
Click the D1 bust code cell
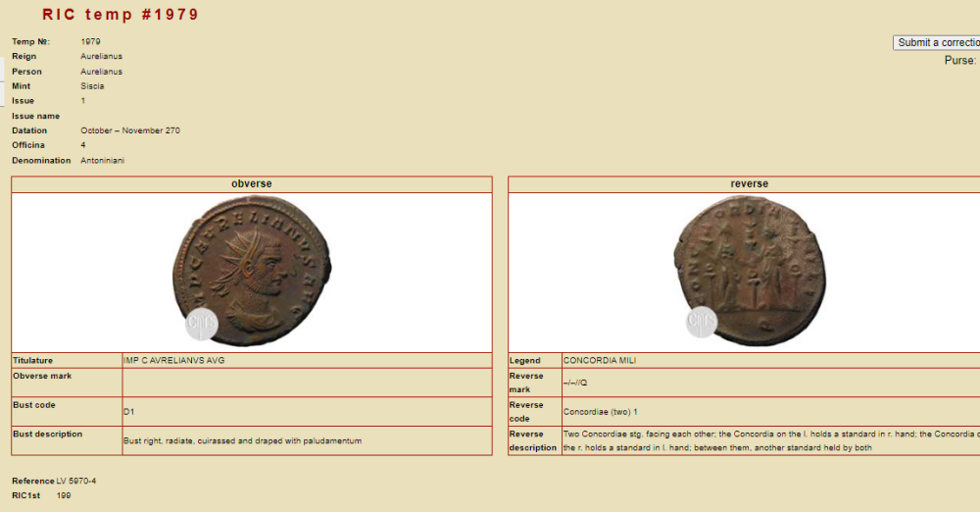[129, 412]
